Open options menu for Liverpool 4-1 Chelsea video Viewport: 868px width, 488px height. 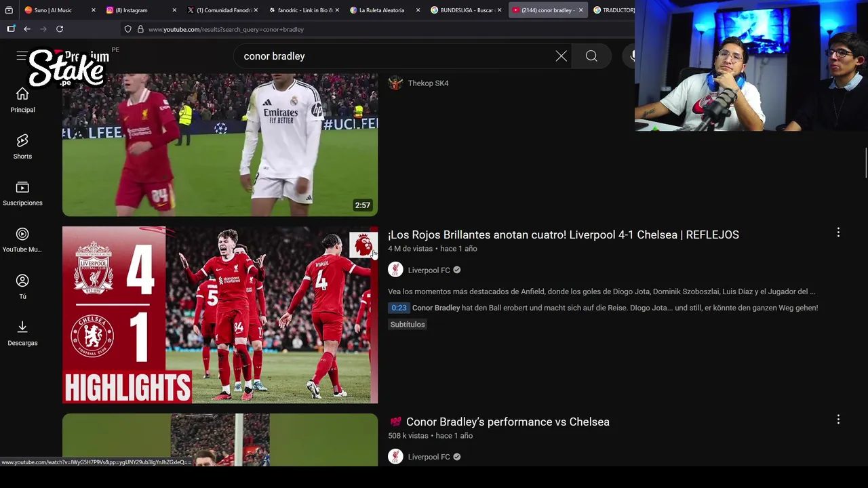(838, 232)
